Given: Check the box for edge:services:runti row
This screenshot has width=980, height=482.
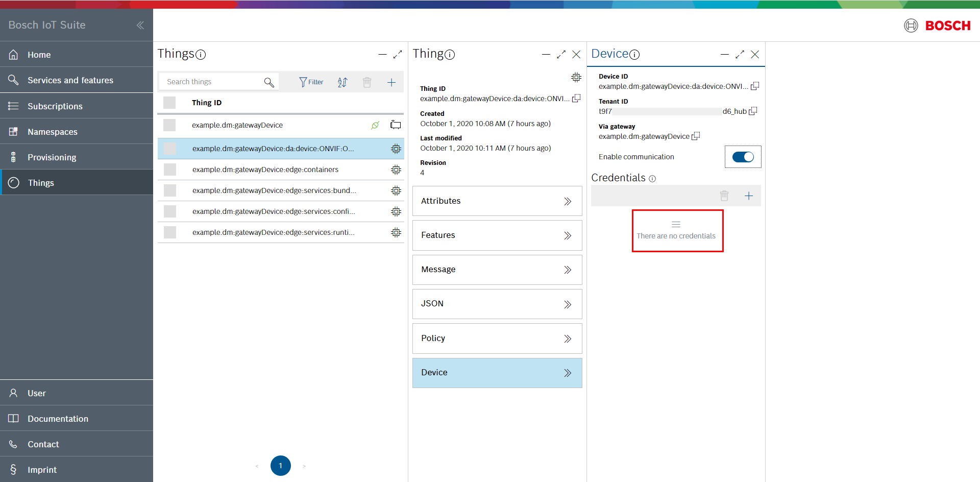Looking at the screenshot, I should [170, 232].
